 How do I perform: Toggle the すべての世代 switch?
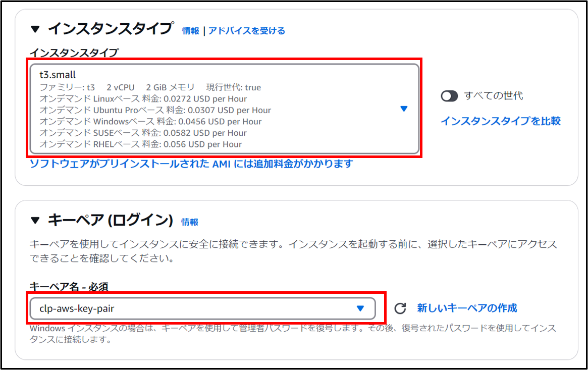click(x=449, y=96)
